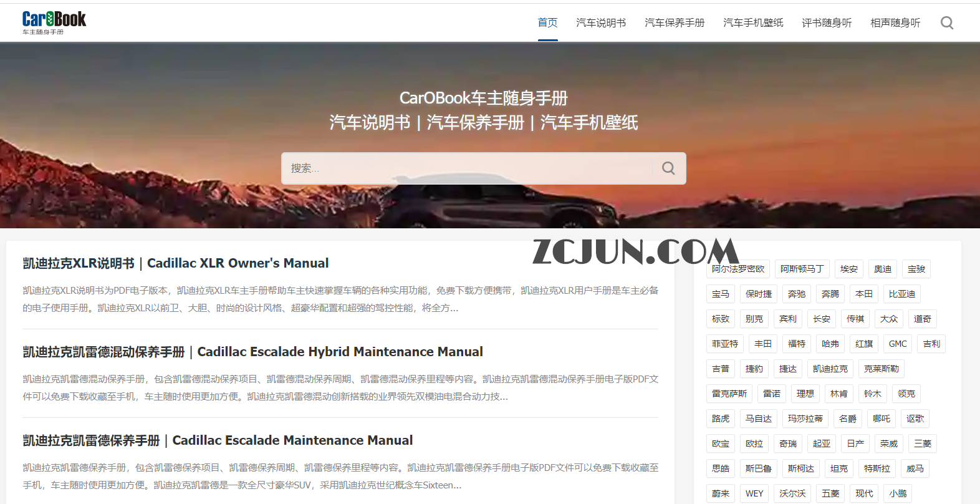The width and height of the screenshot is (980, 504).
Task: Select the 沃尔沃 brand tag
Action: click(792, 493)
